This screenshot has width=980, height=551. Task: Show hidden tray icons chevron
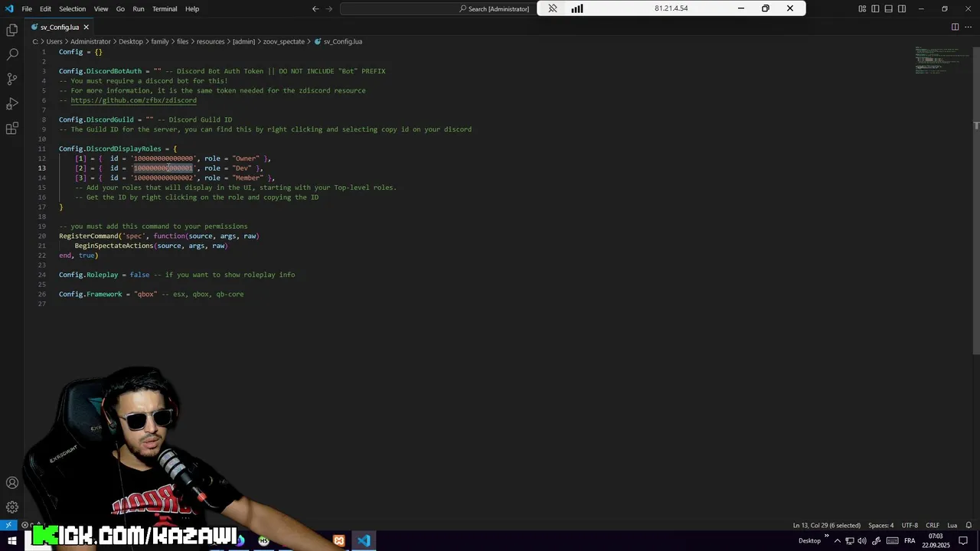pos(837,540)
